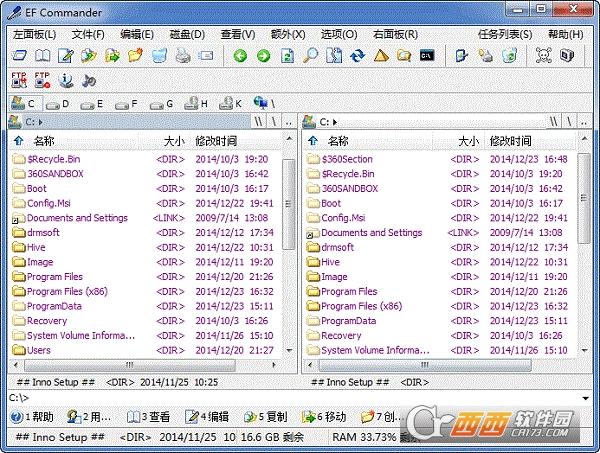This screenshot has height=453, width=600.
Task: Open 帮助(H) menu
Action: [x=566, y=34]
